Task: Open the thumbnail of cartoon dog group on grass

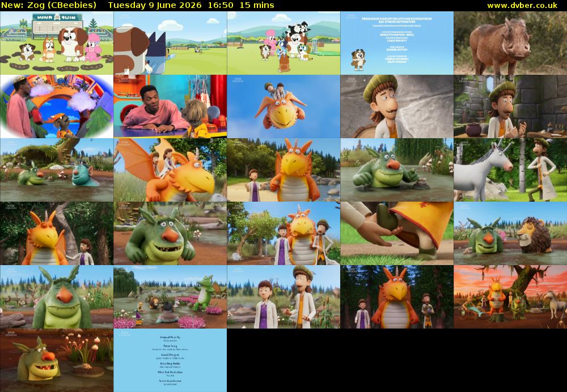Action: click(283, 43)
